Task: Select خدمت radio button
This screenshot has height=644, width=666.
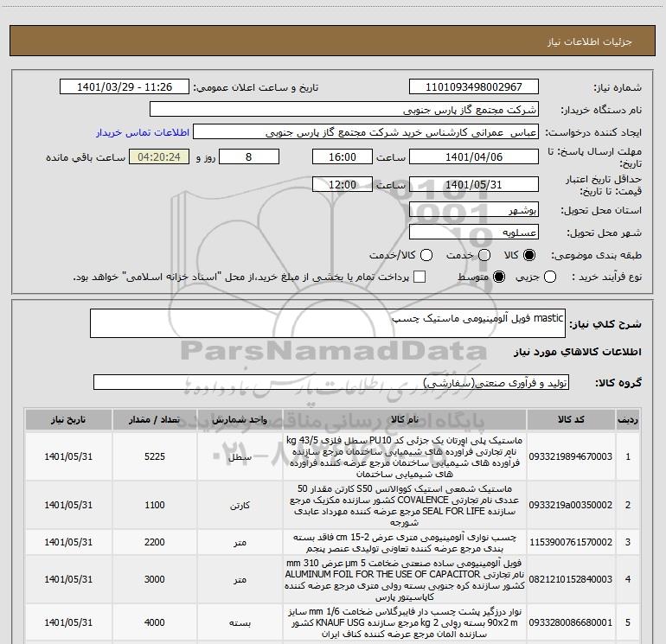Action: 484,255
